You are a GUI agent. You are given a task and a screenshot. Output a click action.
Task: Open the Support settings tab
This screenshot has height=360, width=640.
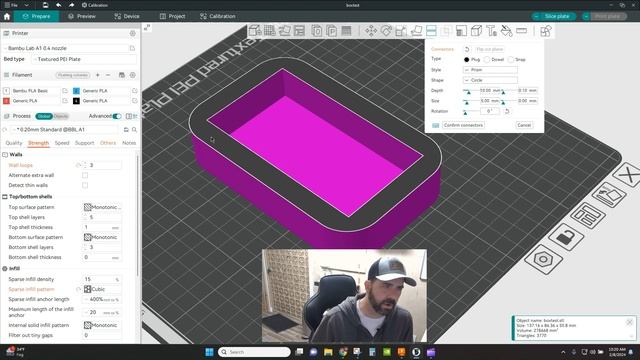tap(84, 143)
